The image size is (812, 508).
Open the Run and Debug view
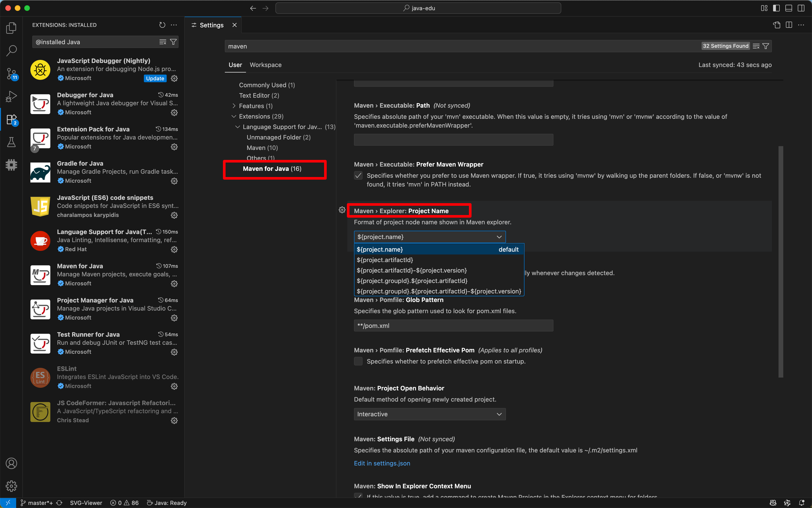point(11,96)
